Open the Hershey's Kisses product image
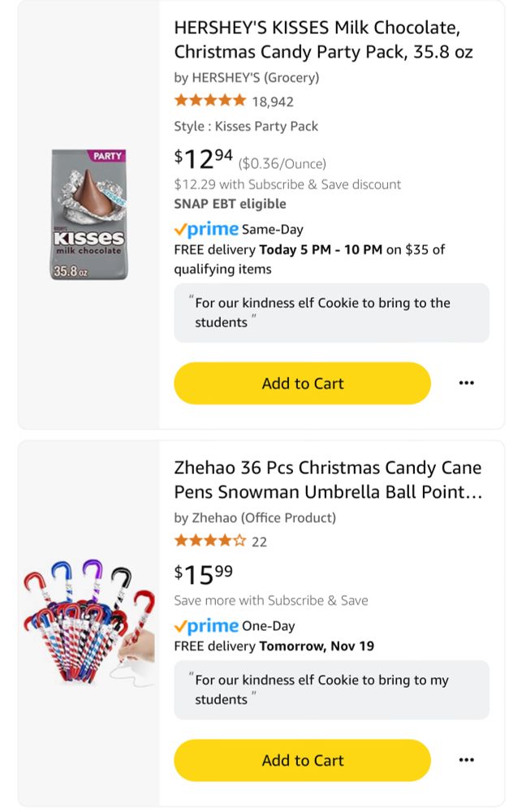 pyautogui.click(x=88, y=214)
